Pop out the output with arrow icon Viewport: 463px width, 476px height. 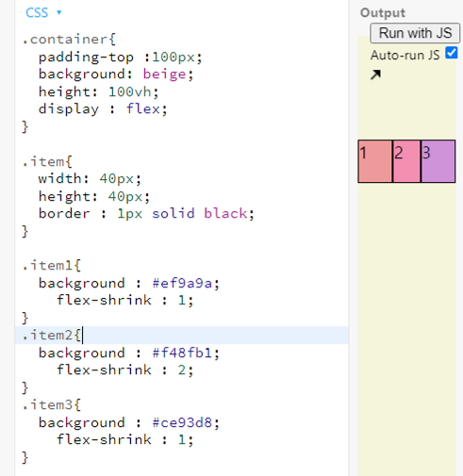tap(375, 74)
